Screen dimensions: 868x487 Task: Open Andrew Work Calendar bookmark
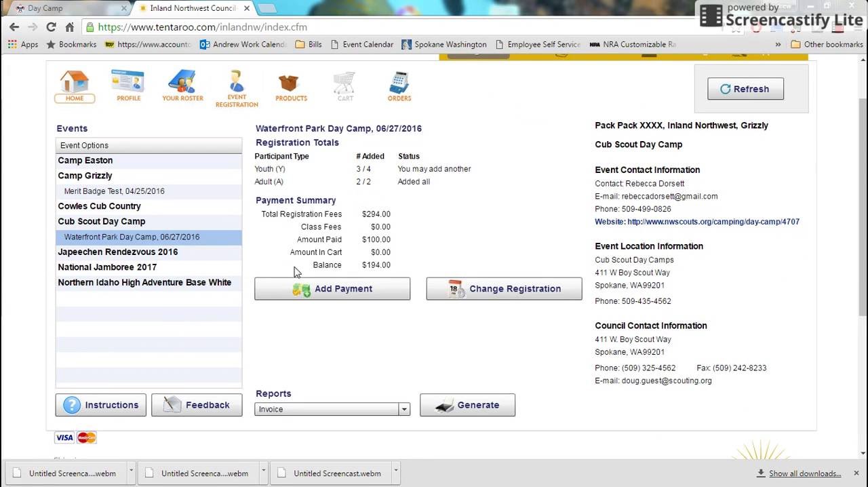pos(243,45)
